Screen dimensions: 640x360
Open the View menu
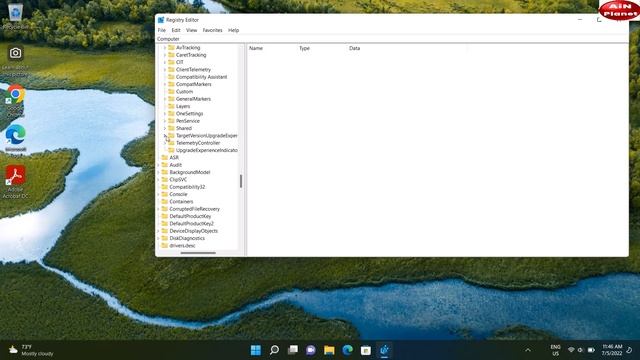click(191, 30)
